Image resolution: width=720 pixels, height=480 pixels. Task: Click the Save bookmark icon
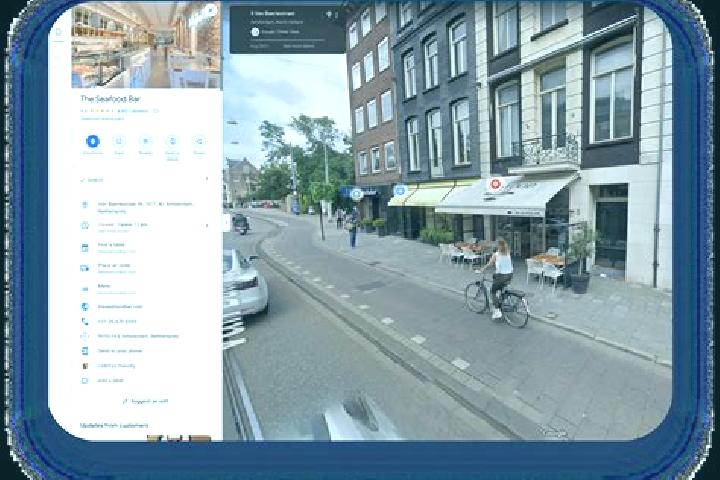(x=119, y=141)
